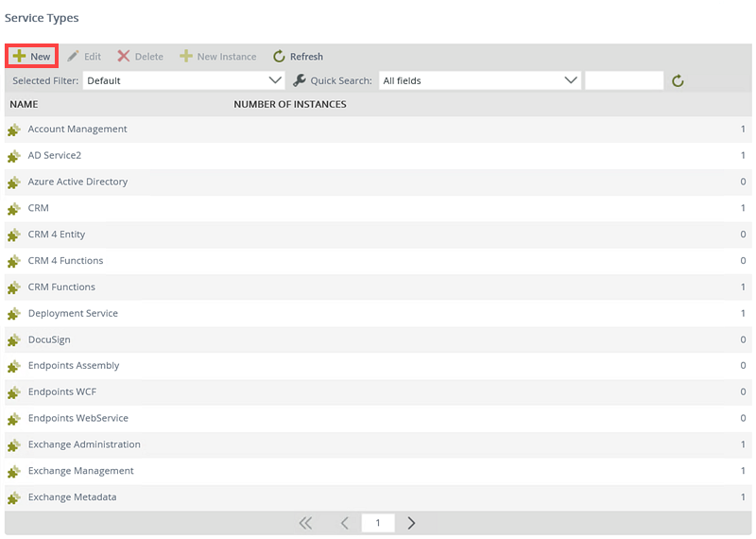
Task: Click the Quick Search text box
Action: pyautogui.click(x=625, y=80)
